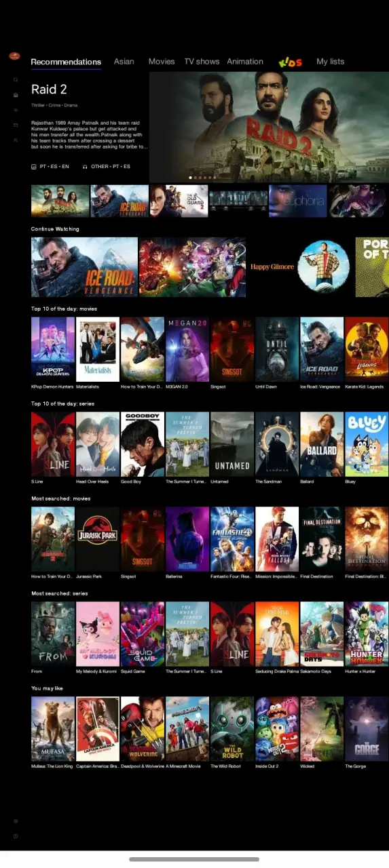The height and width of the screenshot is (868, 389).
Task: Open the user profile icon in sidebar
Action: pyautogui.click(x=15, y=140)
